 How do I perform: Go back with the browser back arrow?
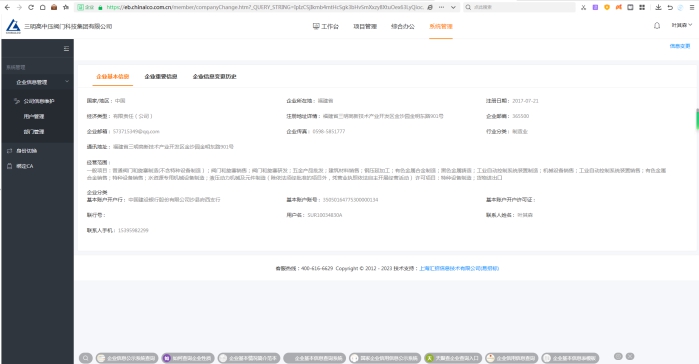click(x=7, y=7)
